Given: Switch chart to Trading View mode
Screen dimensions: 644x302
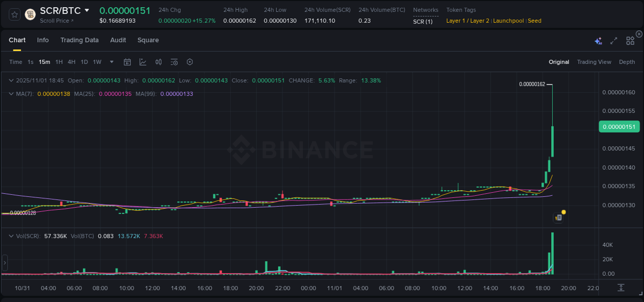Looking at the screenshot, I should [x=594, y=62].
